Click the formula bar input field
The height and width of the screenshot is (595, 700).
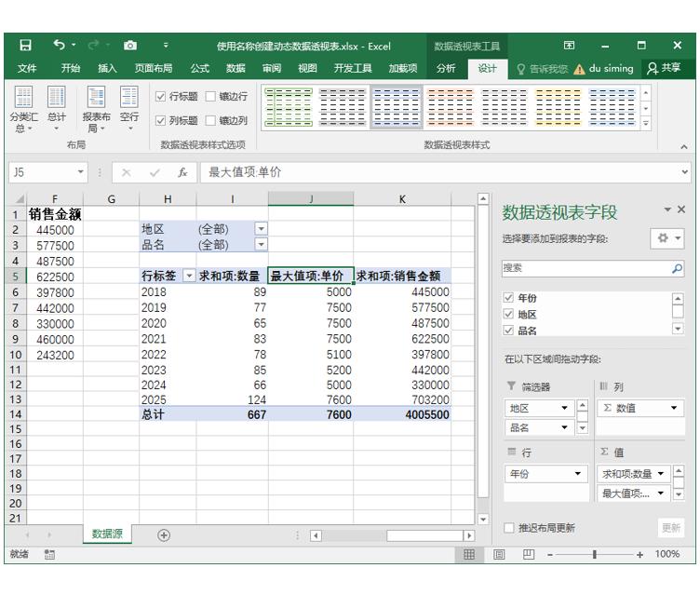coord(439,172)
